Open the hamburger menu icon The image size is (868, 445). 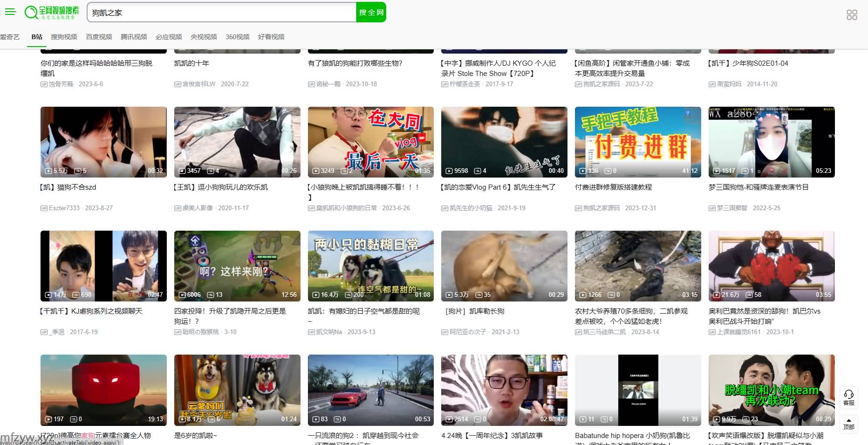point(10,12)
